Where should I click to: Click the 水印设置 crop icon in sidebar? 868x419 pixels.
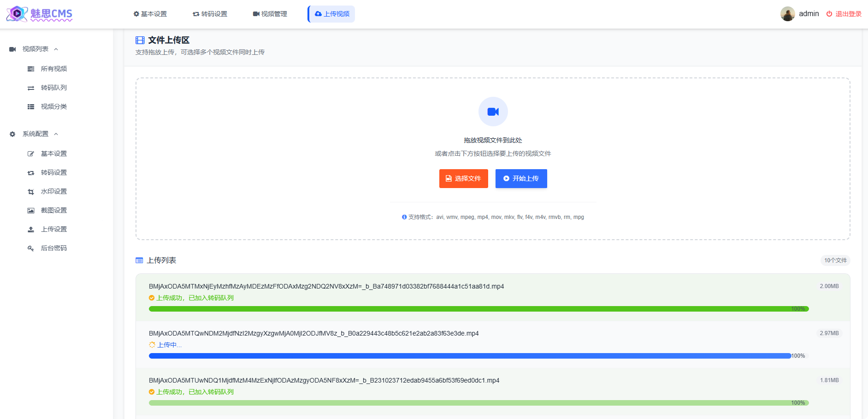click(x=31, y=192)
